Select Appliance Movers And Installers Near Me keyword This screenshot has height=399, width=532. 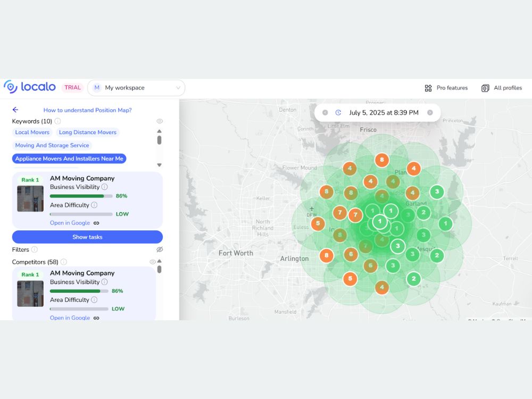(x=69, y=159)
